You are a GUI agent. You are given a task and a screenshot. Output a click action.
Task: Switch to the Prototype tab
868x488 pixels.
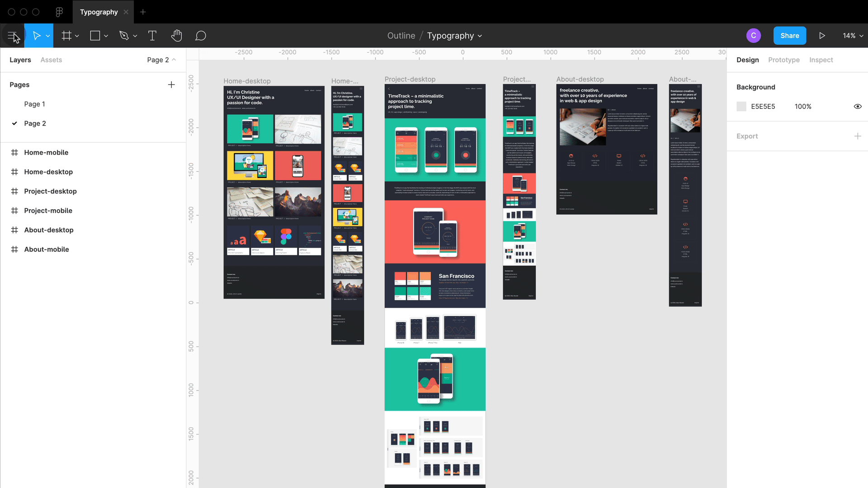coord(784,60)
